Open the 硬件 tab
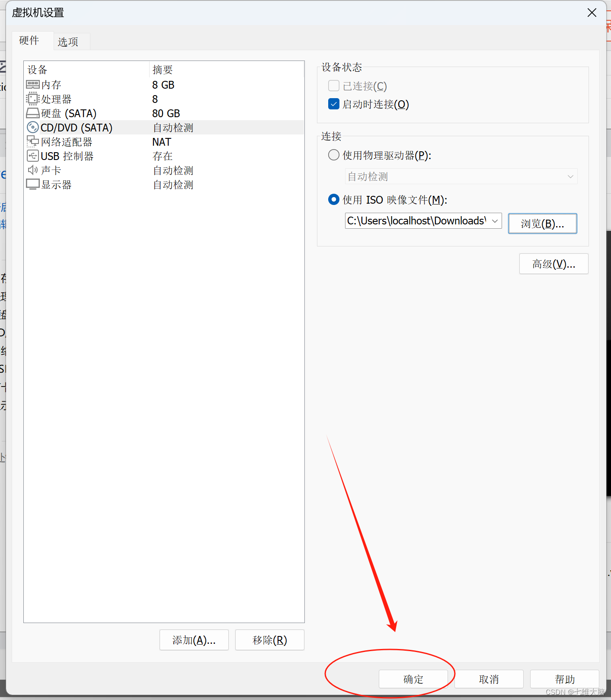The height and width of the screenshot is (700, 611). click(29, 41)
